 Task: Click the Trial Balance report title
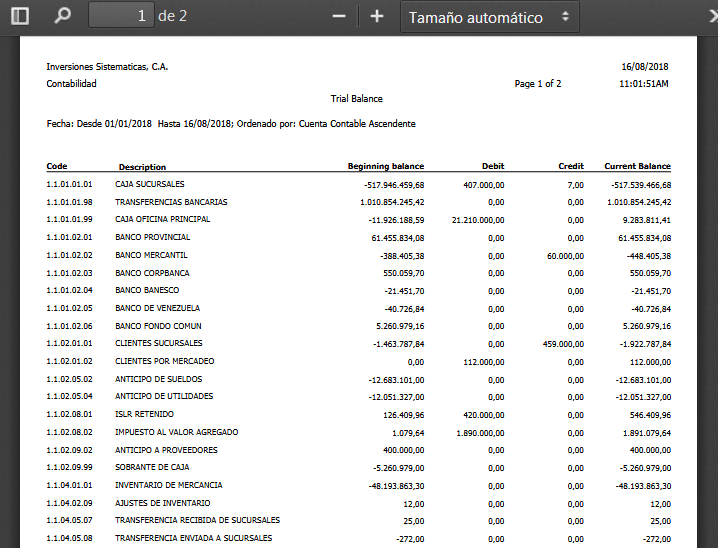(x=356, y=99)
